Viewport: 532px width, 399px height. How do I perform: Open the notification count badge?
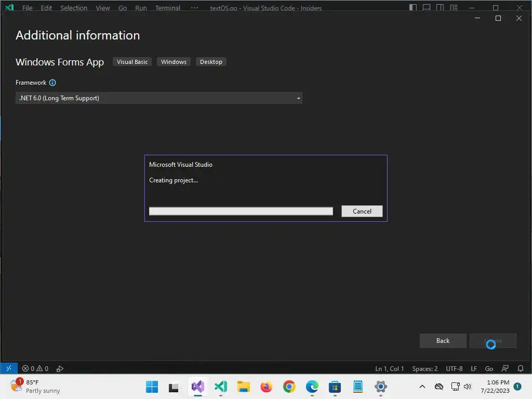point(517,387)
